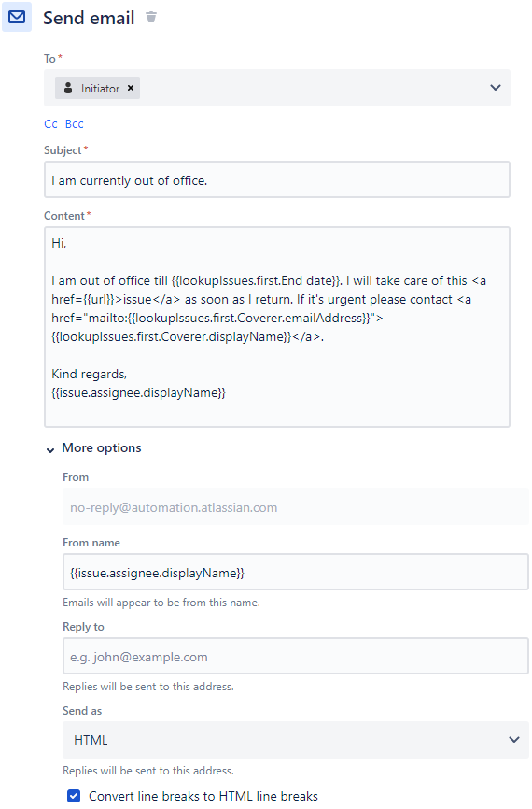
Task: Open the Send as HTML dropdown
Action: click(x=295, y=740)
